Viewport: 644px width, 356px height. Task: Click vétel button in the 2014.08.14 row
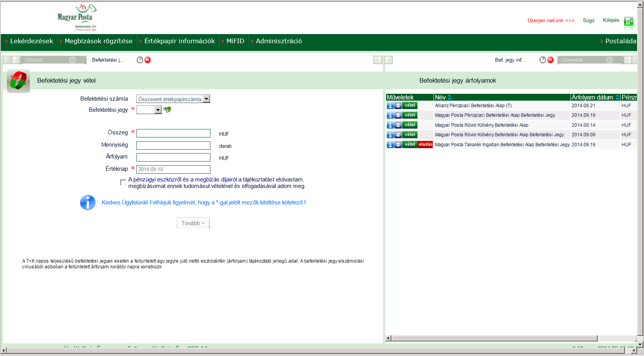[x=410, y=125]
